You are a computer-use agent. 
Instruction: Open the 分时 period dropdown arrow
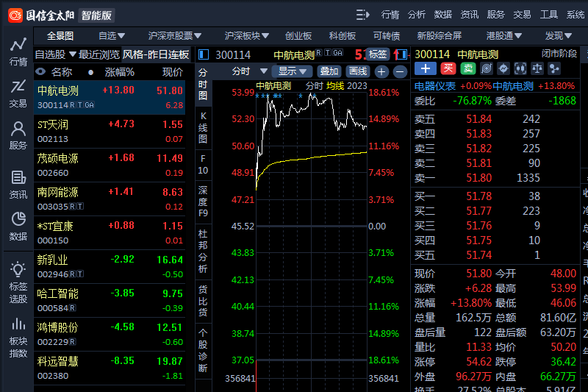tap(264, 71)
